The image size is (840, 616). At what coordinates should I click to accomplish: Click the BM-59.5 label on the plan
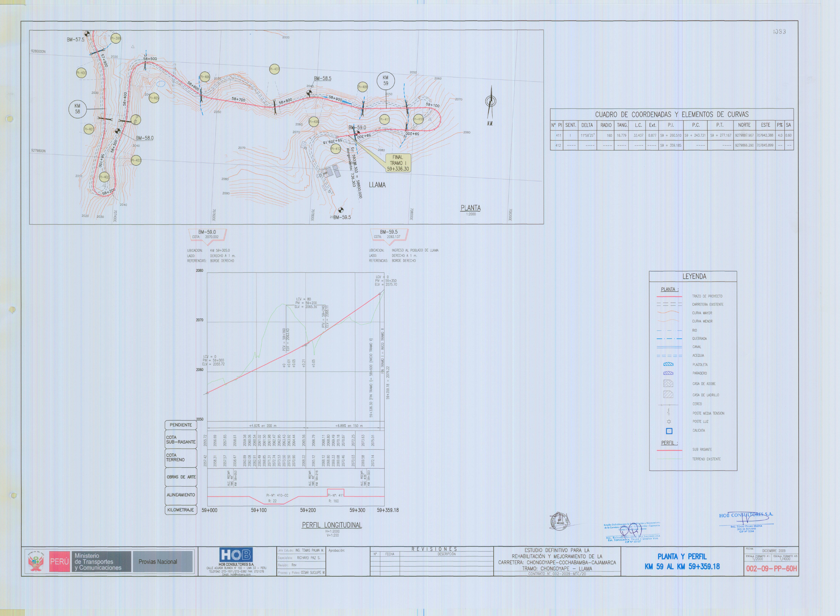click(x=342, y=217)
